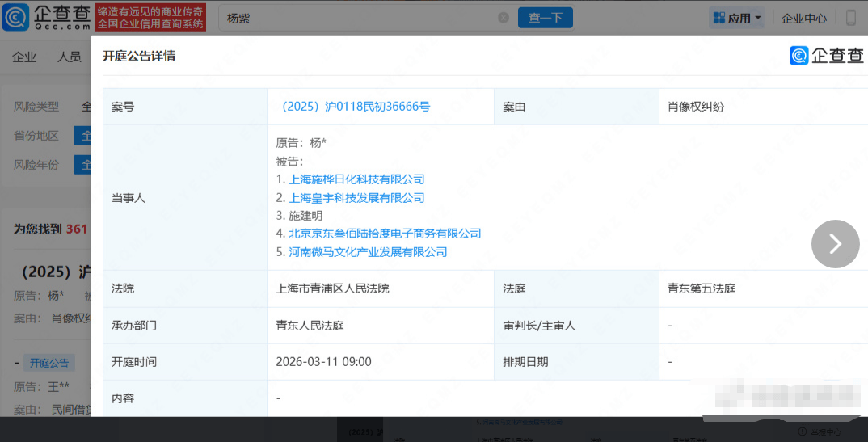Click the 查一下 search button
Image resolution: width=868 pixels, height=442 pixels.
546,18
